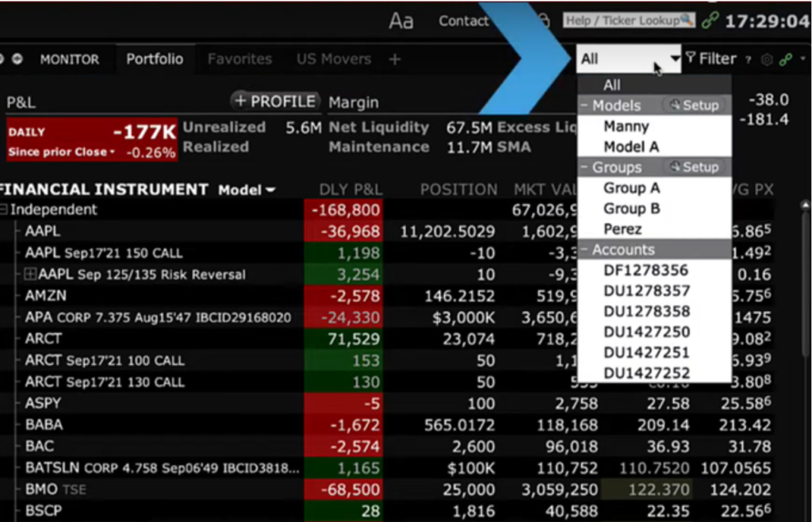Image resolution: width=812 pixels, height=522 pixels.
Task: Collapse the Independent tree group
Action: (x=4, y=210)
